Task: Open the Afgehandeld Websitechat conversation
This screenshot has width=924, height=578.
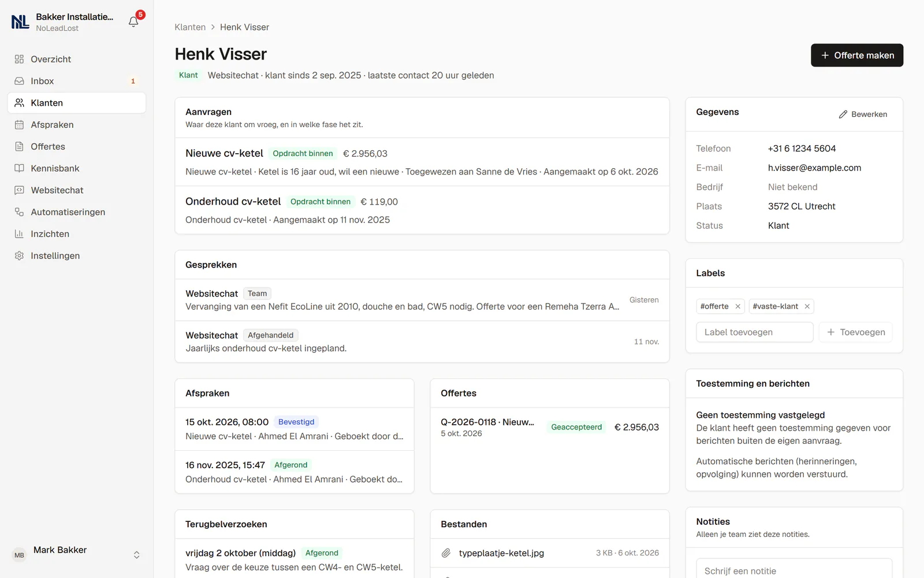Action: pyautogui.click(x=422, y=342)
